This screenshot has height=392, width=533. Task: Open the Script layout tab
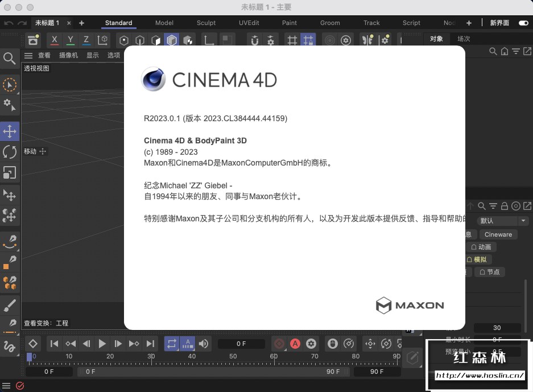point(411,23)
